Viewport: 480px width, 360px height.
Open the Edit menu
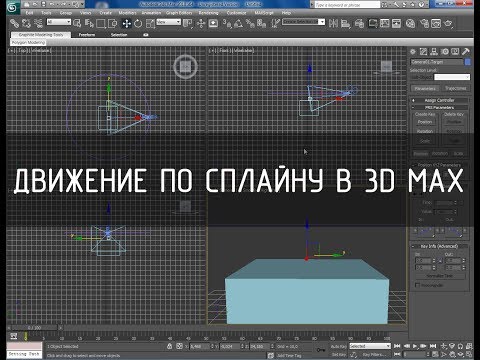point(29,13)
